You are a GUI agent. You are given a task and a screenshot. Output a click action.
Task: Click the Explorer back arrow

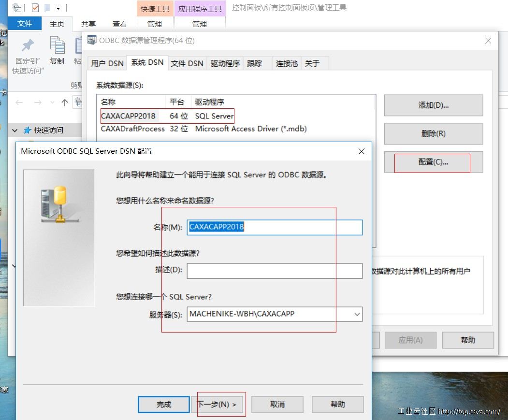coord(19,103)
